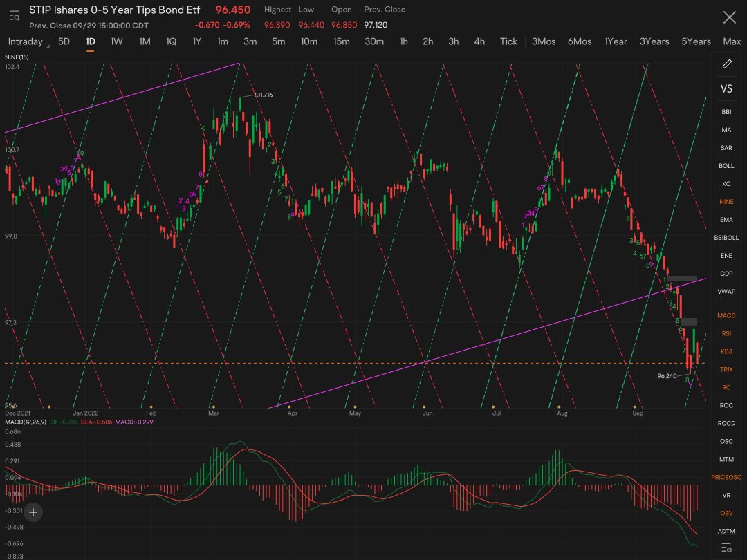Choose the 3m interval

coord(250,41)
